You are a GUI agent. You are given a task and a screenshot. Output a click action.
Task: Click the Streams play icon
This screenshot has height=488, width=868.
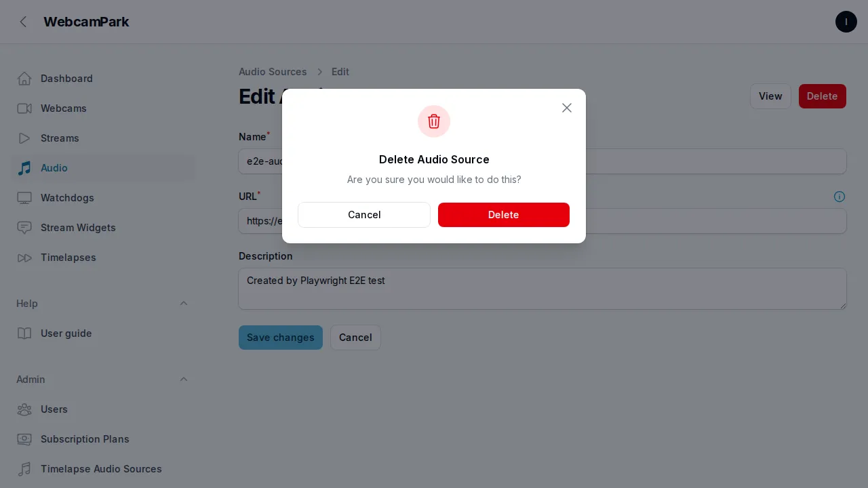coord(24,138)
